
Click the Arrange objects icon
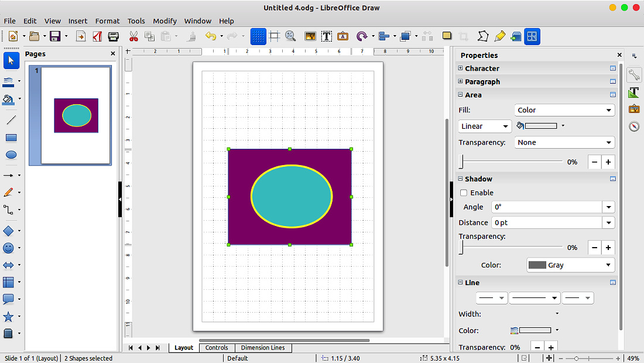[406, 36]
